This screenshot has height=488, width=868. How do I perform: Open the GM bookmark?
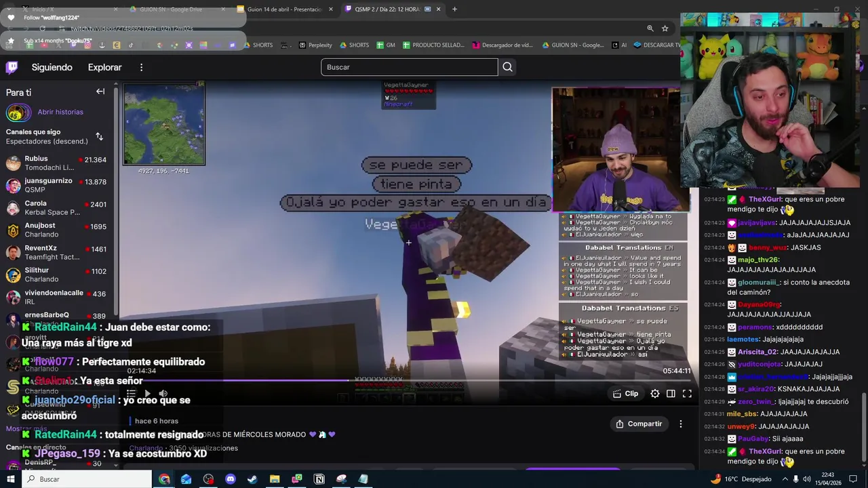[x=385, y=45]
